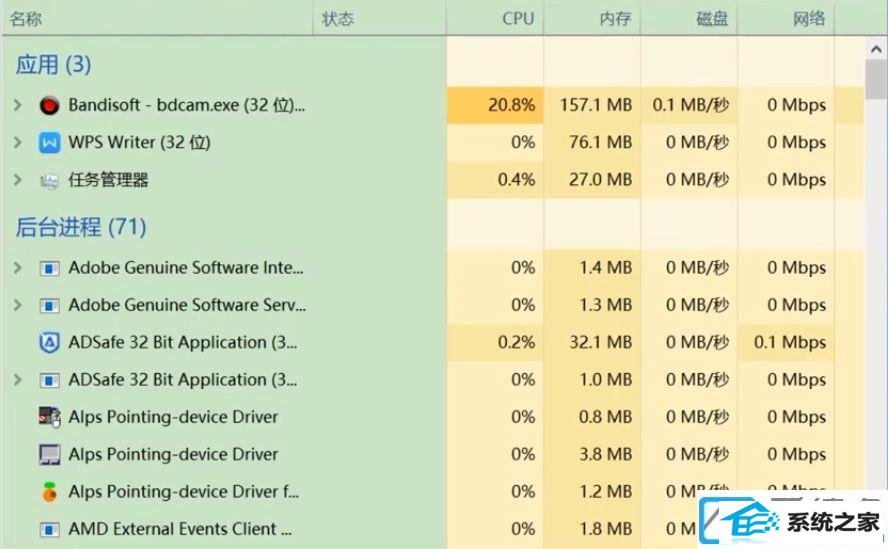Expand the second ADSafe 32 Bit Application
Image resolution: width=888 pixels, height=549 pixels.
pyautogui.click(x=18, y=380)
